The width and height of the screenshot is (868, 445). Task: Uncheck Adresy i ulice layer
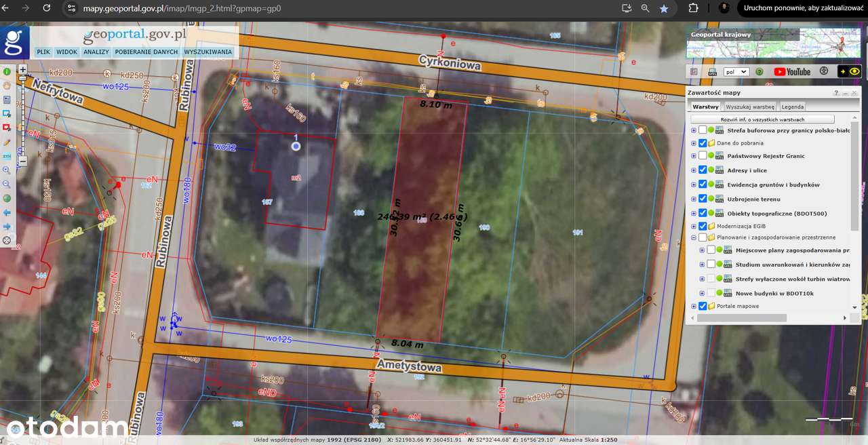[x=703, y=170]
